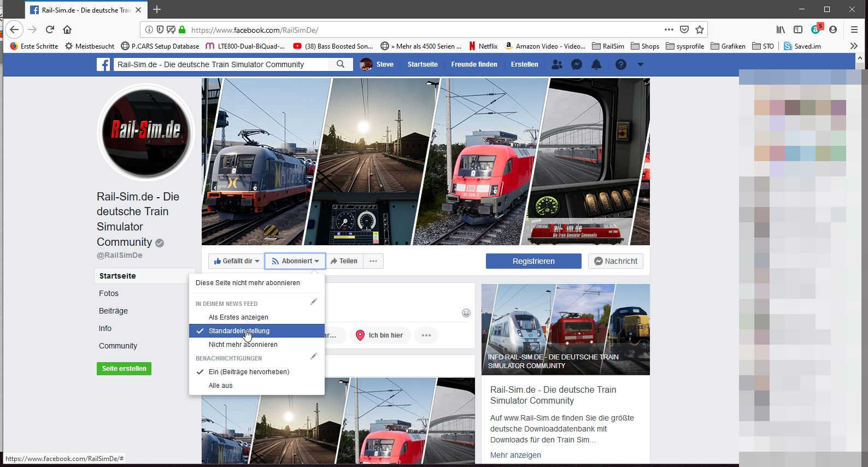868x467 pixels.
Task: Turn off notifications with 'Alle aus'
Action: (x=221, y=386)
